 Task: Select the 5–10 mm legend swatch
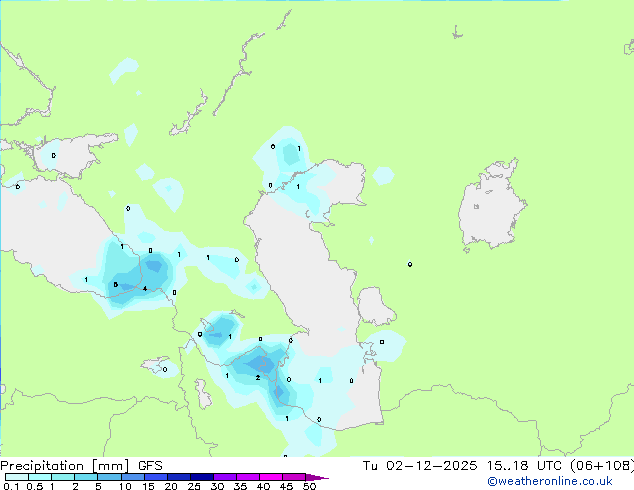pos(109,477)
